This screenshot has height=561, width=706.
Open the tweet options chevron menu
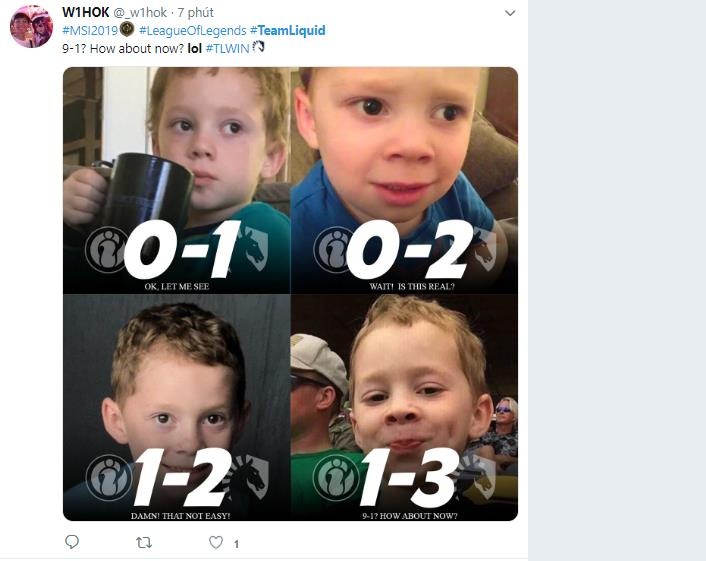click(510, 13)
